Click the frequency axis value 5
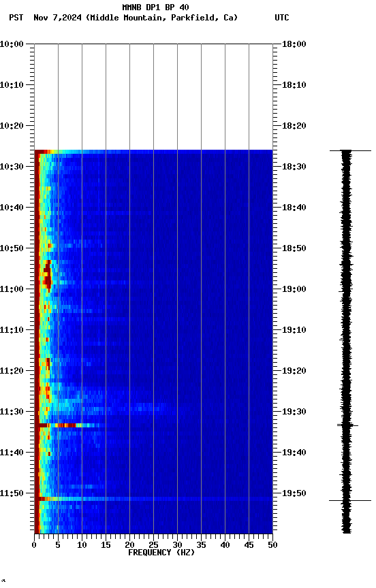Viewport: 376px width, 588px height. pyautogui.click(x=58, y=545)
